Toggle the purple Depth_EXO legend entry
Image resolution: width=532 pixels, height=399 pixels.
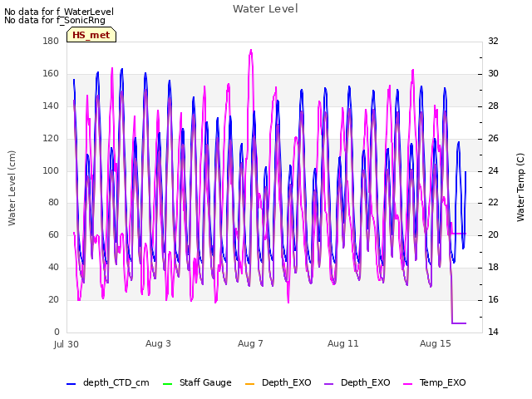(x=357, y=382)
